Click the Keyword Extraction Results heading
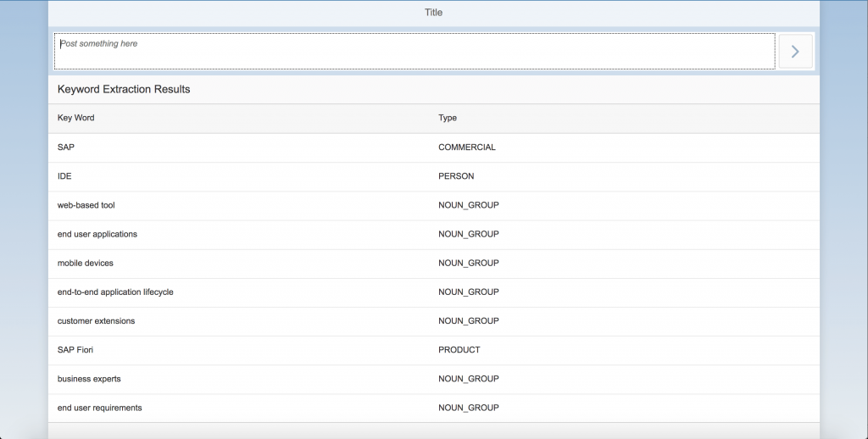The image size is (868, 439). point(124,89)
